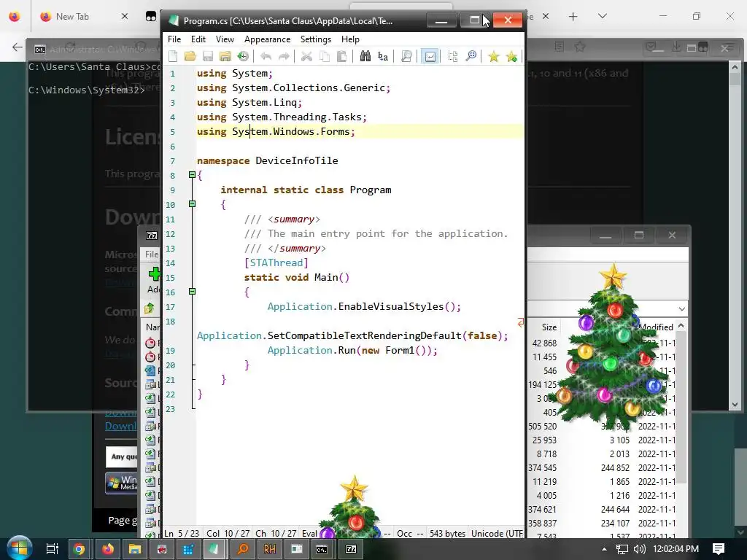Click the Unicode encoding status entry
The width and height of the screenshot is (747, 560).
(497, 533)
